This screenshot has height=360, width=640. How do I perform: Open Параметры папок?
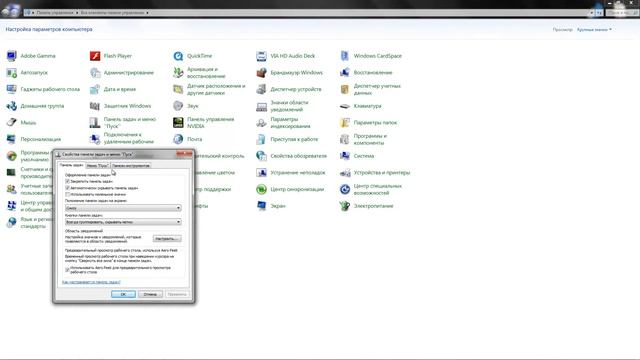pyautogui.click(x=368, y=123)
